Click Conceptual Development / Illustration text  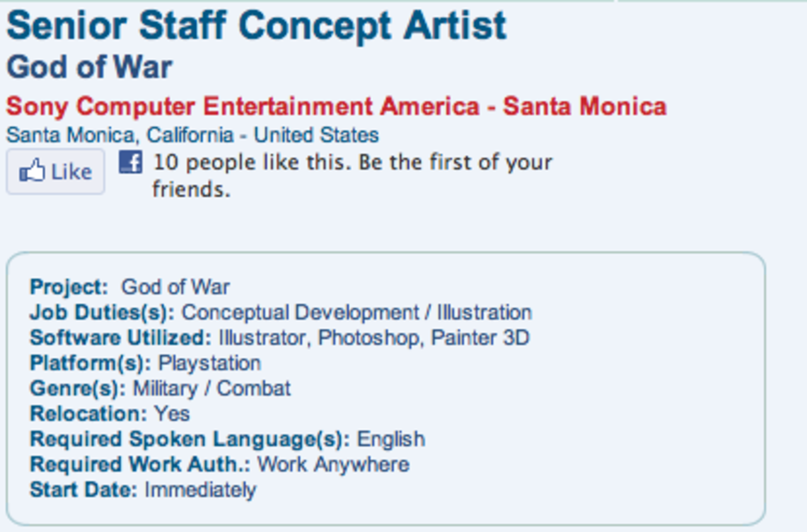tap(357, 313)
